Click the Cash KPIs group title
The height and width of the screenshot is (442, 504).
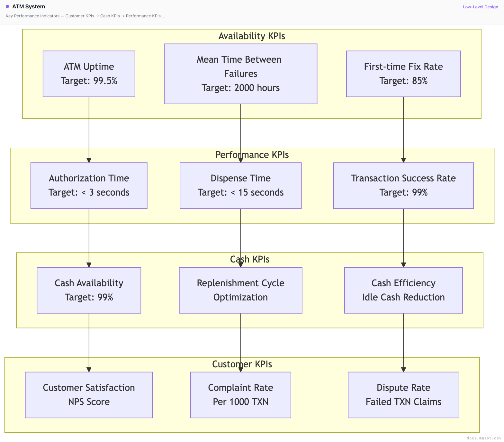(250, 259)
